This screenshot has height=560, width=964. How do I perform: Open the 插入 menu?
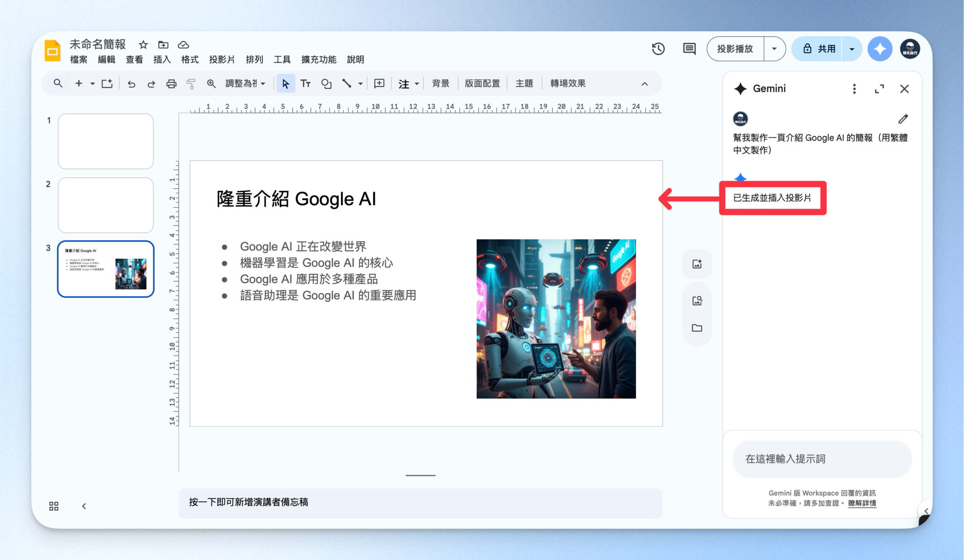(x=162, y=59)
